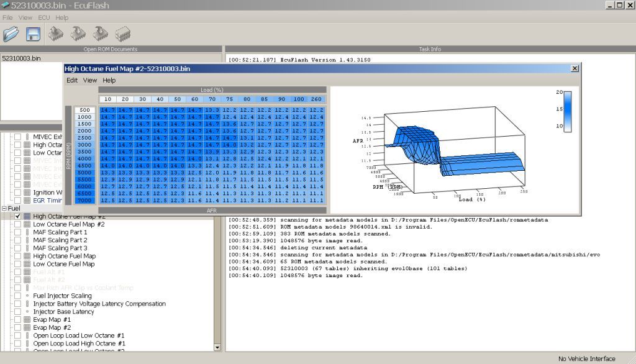Viewport: 636px width, 364px height.
Task: Click the down-arrow chip icon beside the stacked chips
Action: [x=101, y=34]
